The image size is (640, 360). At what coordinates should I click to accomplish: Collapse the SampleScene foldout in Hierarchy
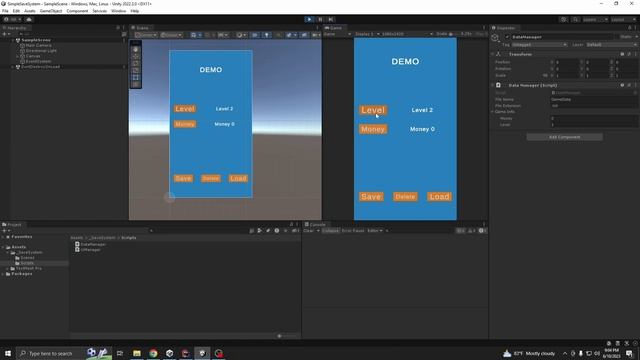pyautogui.click(x=12, y=40)
